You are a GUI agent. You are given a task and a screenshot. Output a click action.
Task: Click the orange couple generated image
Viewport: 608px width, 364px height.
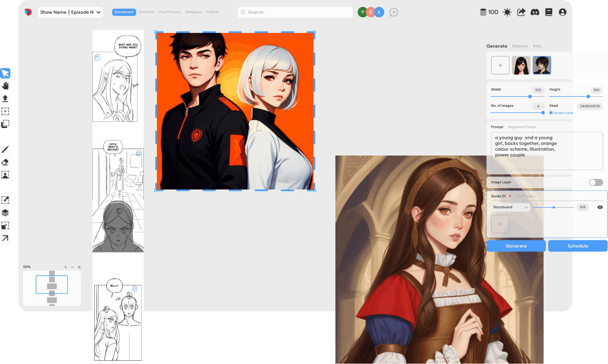(235, 111)
